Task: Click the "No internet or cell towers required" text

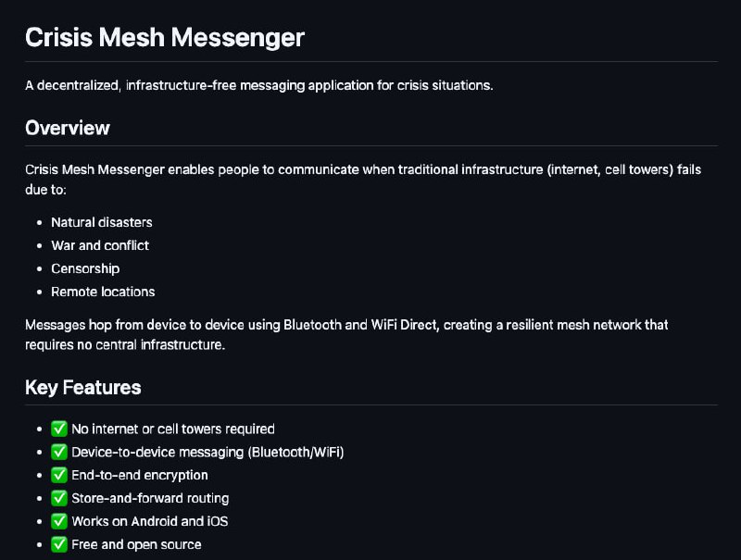Action: coord(173,429)
